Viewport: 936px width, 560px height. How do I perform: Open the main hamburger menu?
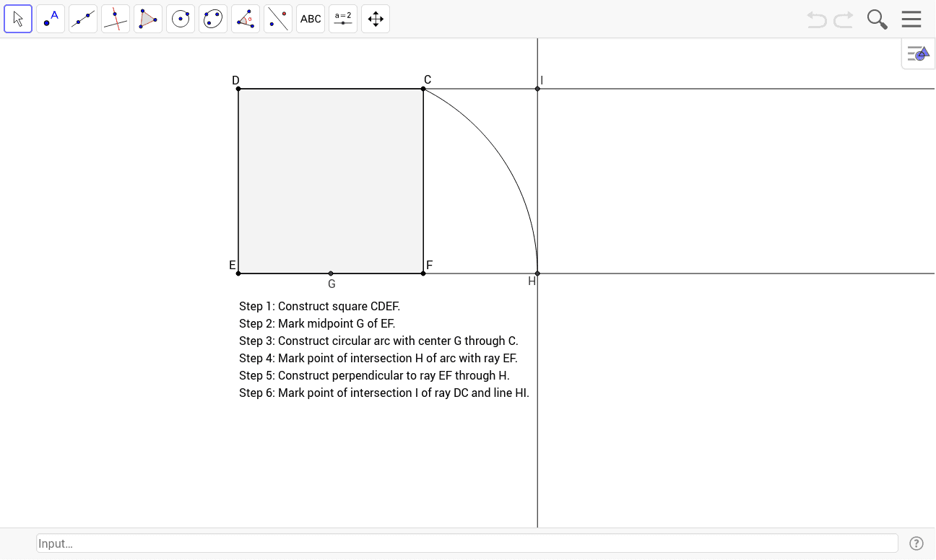[x=911, y=19]
